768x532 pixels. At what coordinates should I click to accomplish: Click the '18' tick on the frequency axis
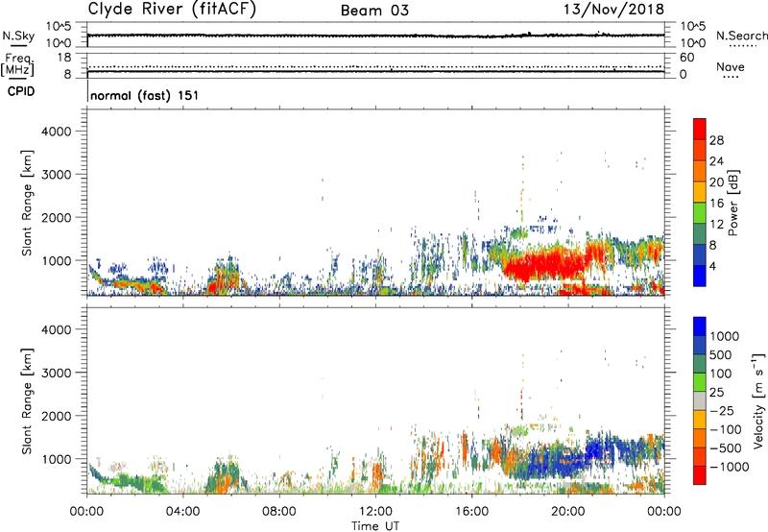click(63, 58)
